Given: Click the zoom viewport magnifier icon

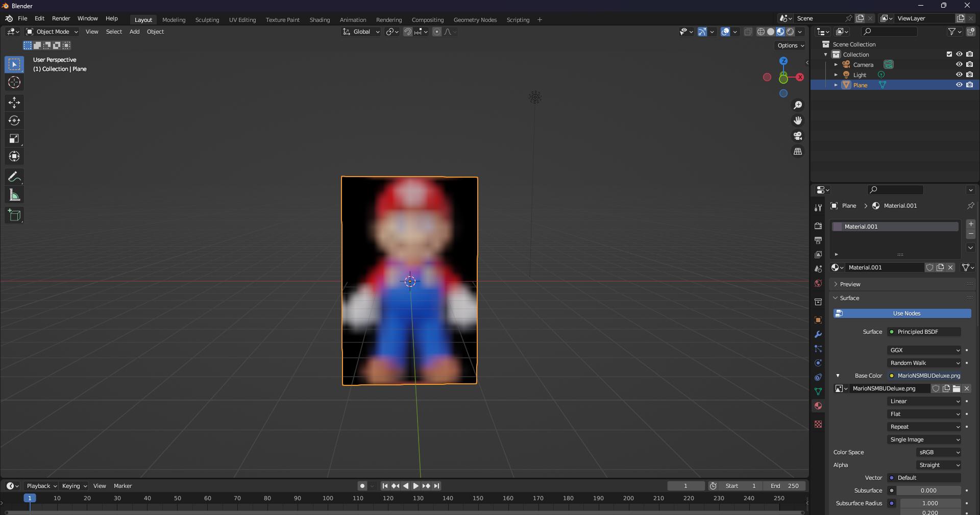Looking at the screenshot, I should 798,105.
